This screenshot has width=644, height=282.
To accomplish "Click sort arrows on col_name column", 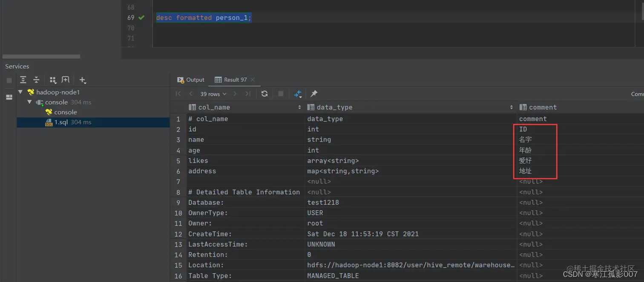I will (299, 107).
